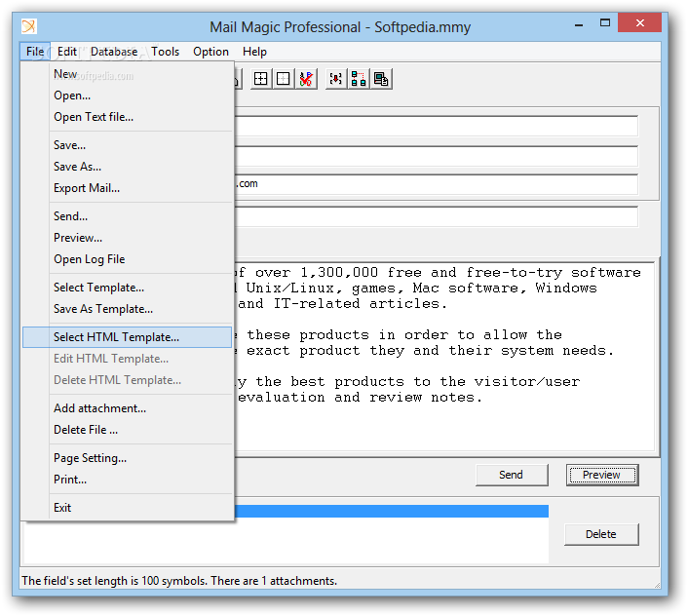The height and width of the screenshot is (616, 688).
Task: Click the status bar attachments message
Action: point(179,581)
